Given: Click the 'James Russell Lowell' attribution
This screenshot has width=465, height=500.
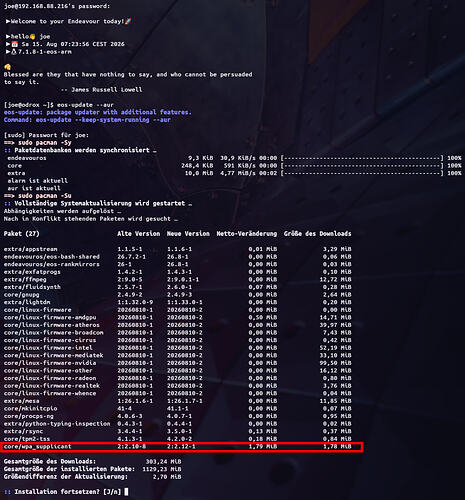Looking at the screenshot, I should click(107, 90).
